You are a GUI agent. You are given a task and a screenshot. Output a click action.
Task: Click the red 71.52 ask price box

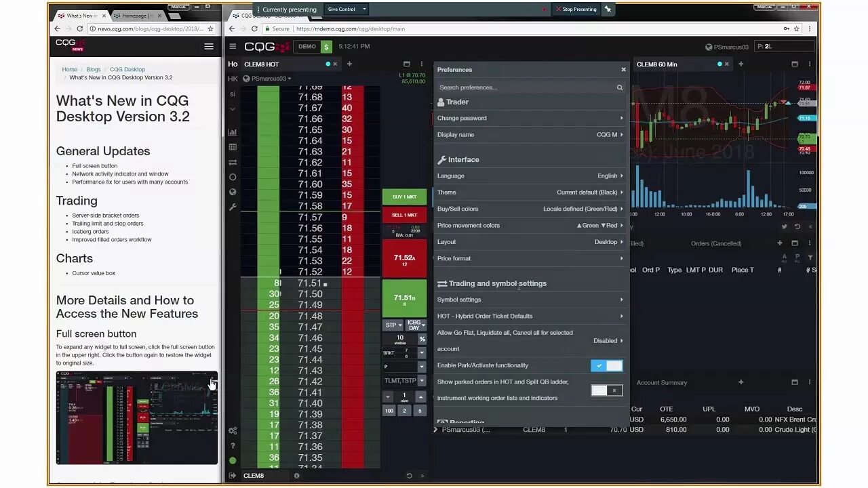405,258
